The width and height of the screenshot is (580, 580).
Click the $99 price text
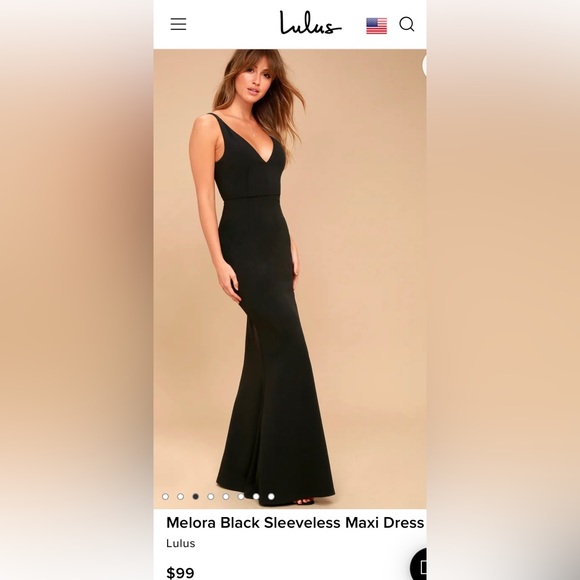[180, 573]
